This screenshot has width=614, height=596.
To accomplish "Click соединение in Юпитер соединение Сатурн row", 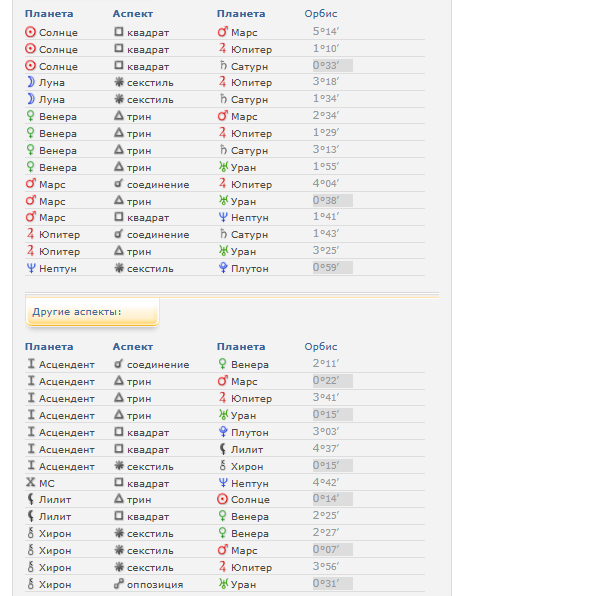I will 158,235.
